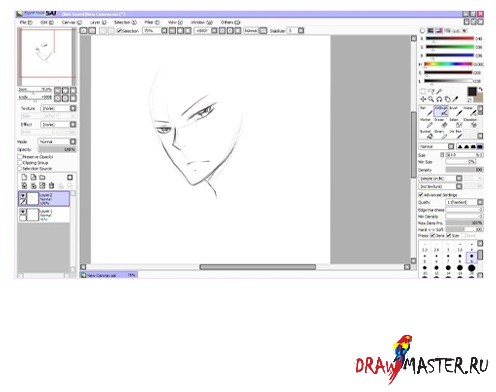Select the lasso selection tool
The width and height of the screenshot is (496, 392).
(431, 91)
